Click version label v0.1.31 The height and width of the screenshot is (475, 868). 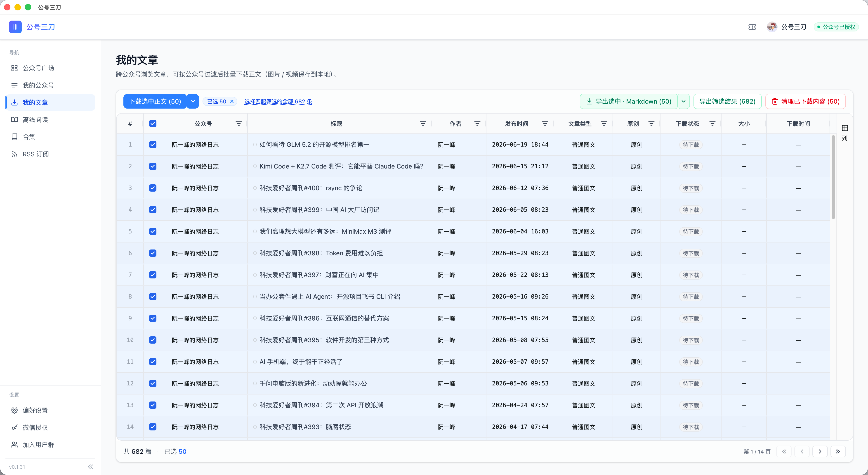[17, 467]
